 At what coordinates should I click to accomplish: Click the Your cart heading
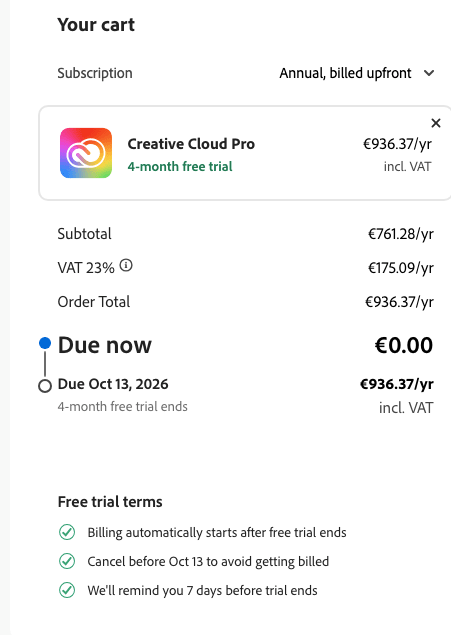click(96, 25)
